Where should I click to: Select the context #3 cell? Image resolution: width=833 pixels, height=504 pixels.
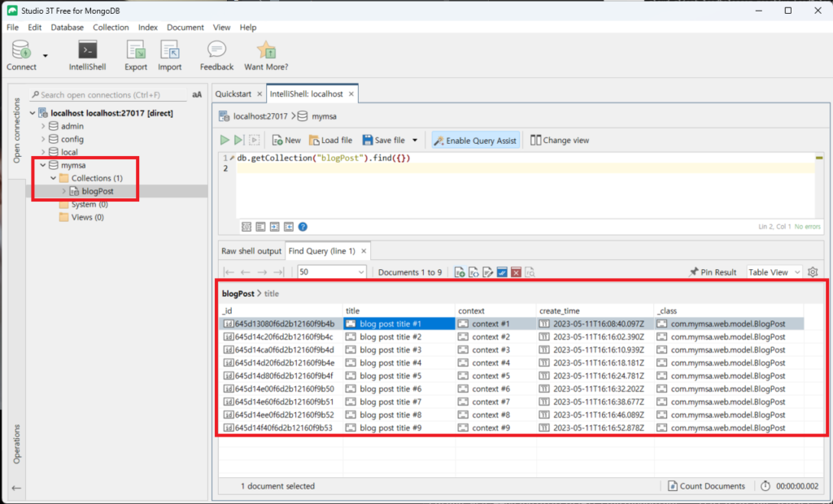[495, 350]
